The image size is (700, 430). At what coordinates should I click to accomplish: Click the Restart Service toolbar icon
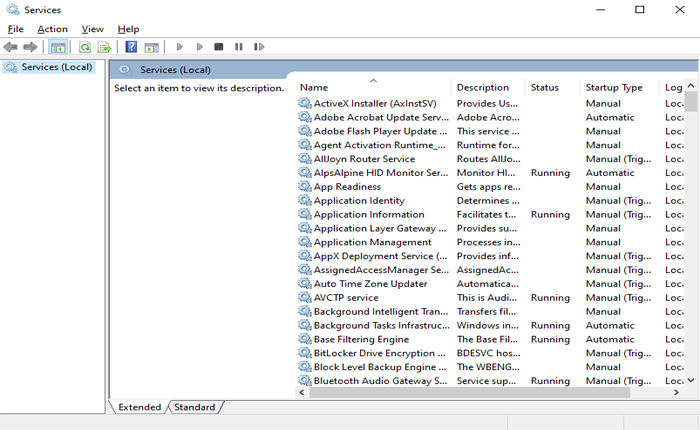coord(259,47)
